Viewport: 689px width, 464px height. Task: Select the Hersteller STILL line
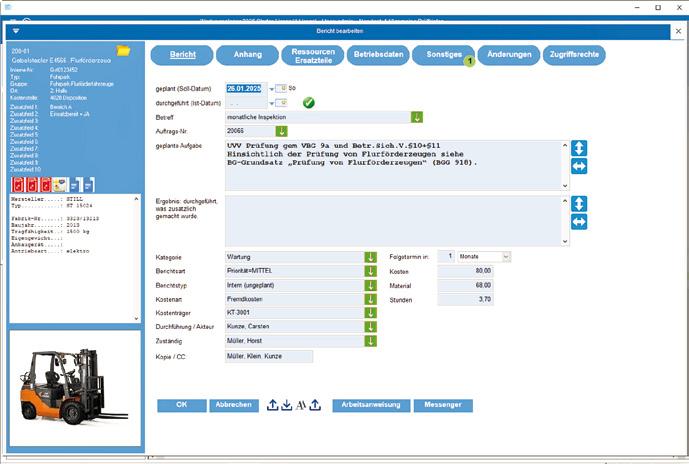tap(47, 199)
